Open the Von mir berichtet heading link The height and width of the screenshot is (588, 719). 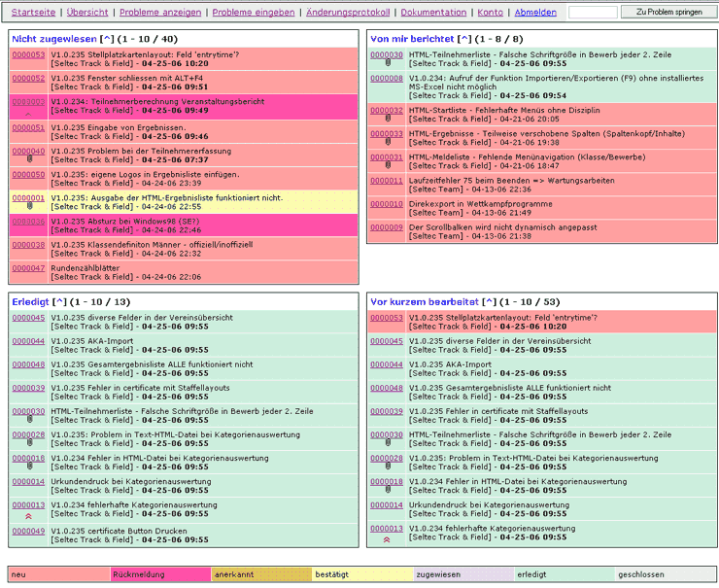click(x=412, y=39)
